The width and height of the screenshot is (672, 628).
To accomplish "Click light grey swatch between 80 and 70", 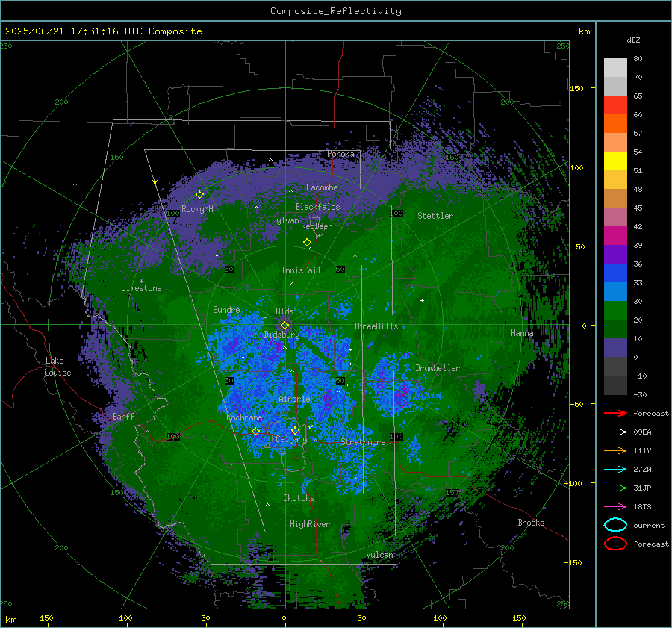I will (615, 67).
